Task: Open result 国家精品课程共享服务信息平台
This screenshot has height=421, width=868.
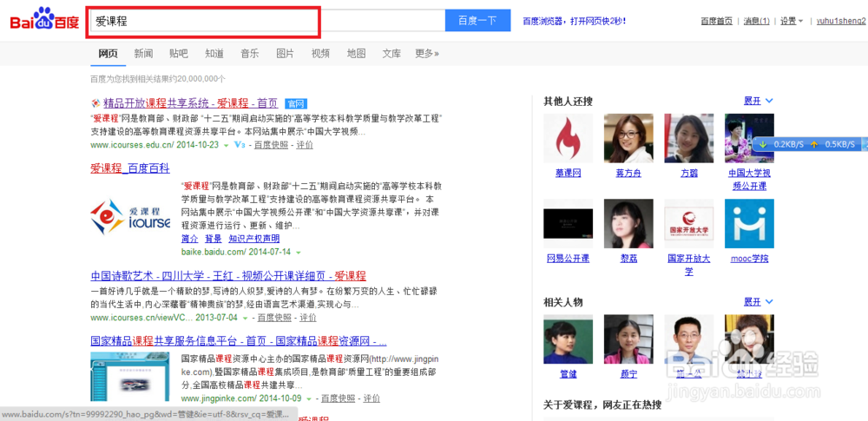Action: click(x=238, y=340)
